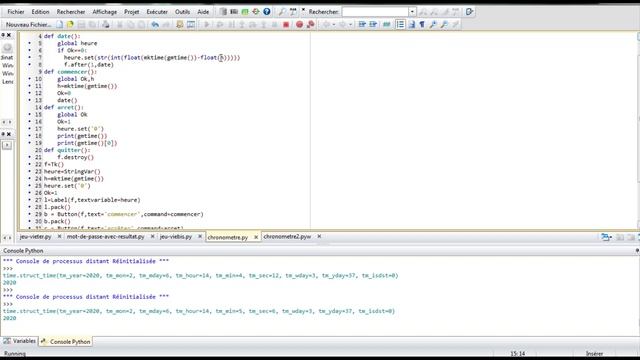Click the undo arrow icon
Screen dimensions: 640x360
coord(155,24)
